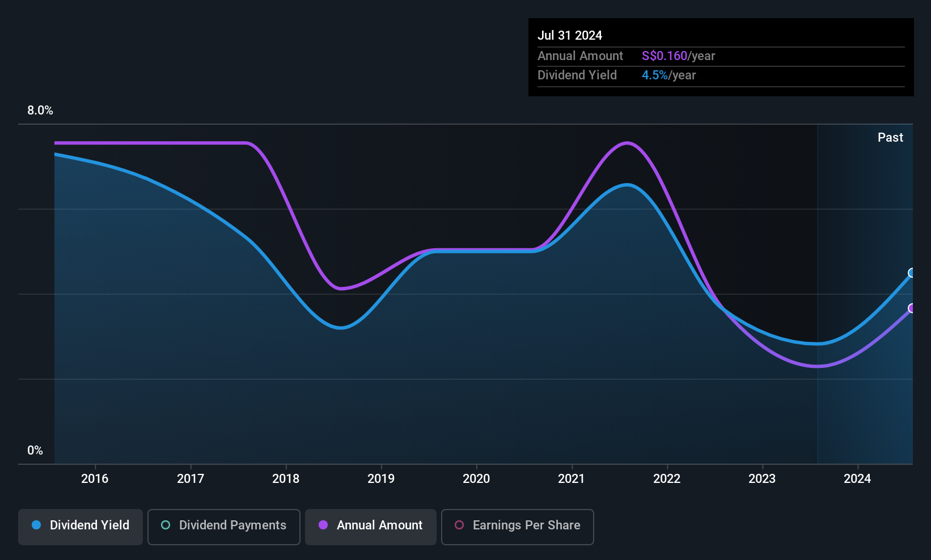Click the 2022 x-axis label
Screen dimensions: 931x560
[x=667, y=478]
